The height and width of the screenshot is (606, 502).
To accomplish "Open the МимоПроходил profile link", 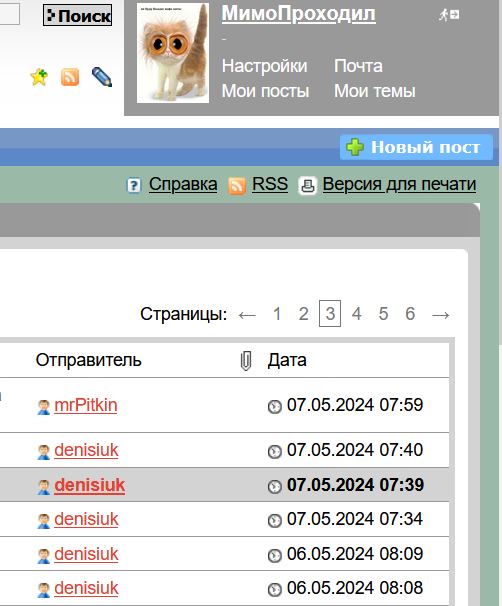I will pyautogui.click(x=298, y=14).
